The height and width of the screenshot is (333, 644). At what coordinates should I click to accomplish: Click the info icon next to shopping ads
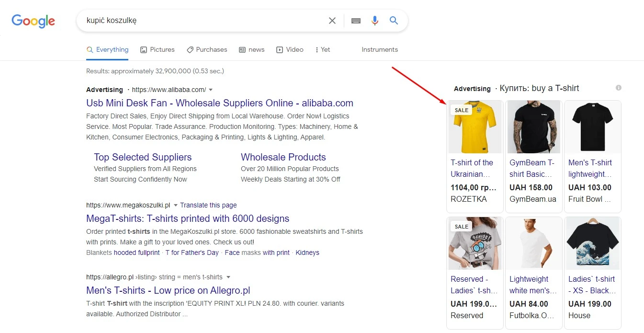coord(618,87)
